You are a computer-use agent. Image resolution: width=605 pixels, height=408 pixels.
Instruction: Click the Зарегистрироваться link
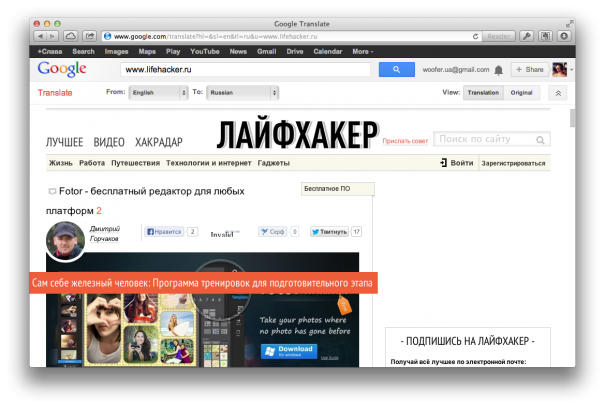click(513, 163)
